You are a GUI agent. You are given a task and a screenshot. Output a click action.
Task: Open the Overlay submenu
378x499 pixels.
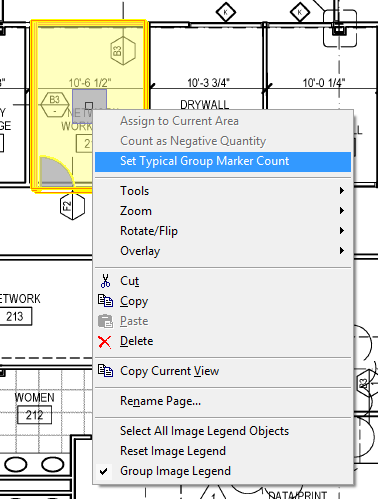tap(223, 251)
